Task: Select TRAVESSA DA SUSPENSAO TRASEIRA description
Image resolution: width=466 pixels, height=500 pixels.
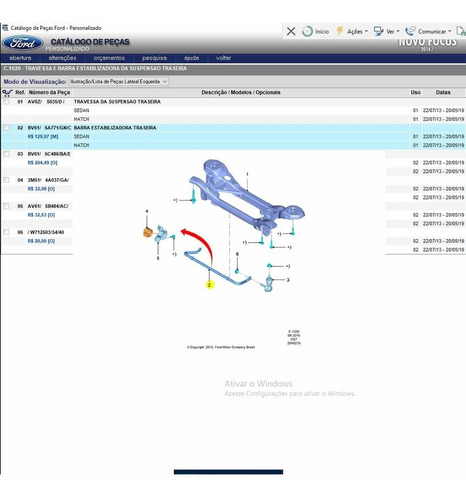Action: click(x=117, y=102)
